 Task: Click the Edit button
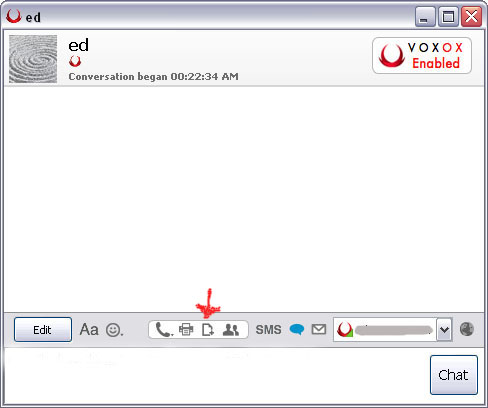[x=43, y=330]
